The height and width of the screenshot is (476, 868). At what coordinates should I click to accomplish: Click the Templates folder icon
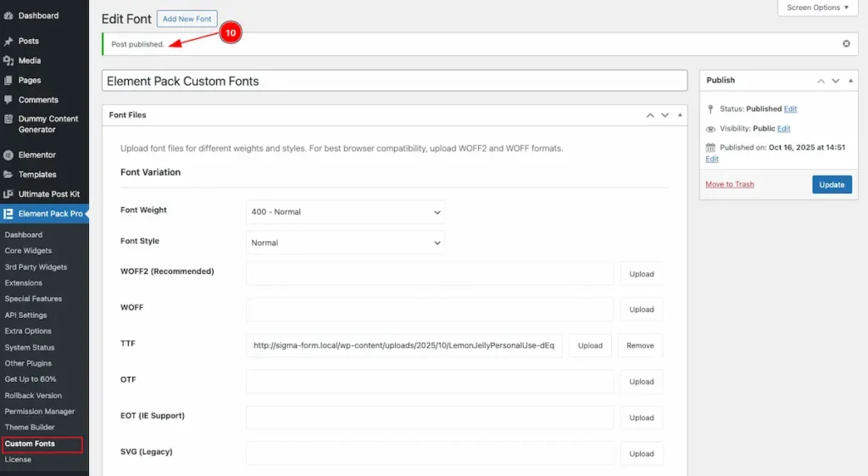[8, 174]
